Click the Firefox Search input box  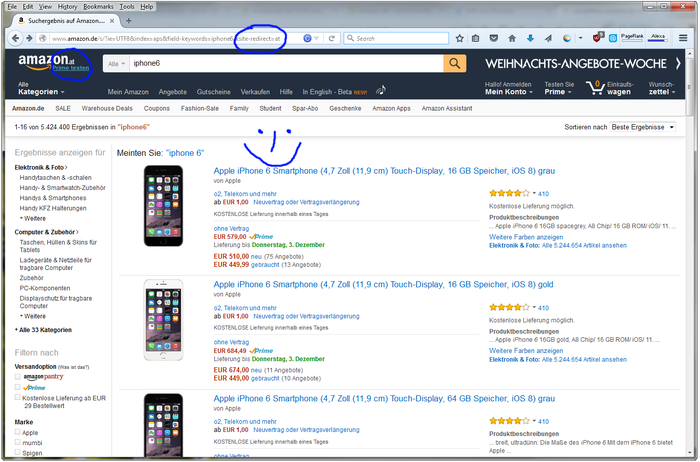396,38
